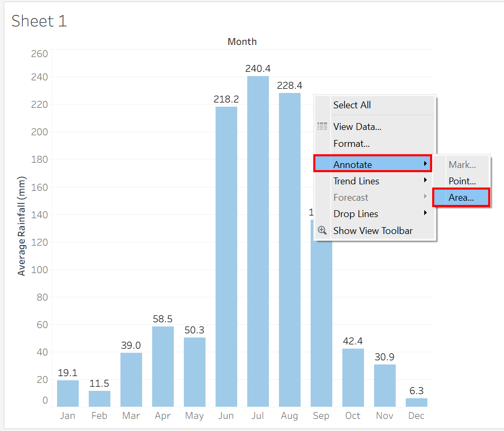Select the Jun bar
Screen dimensions: 504x431
tap(226, 257)
